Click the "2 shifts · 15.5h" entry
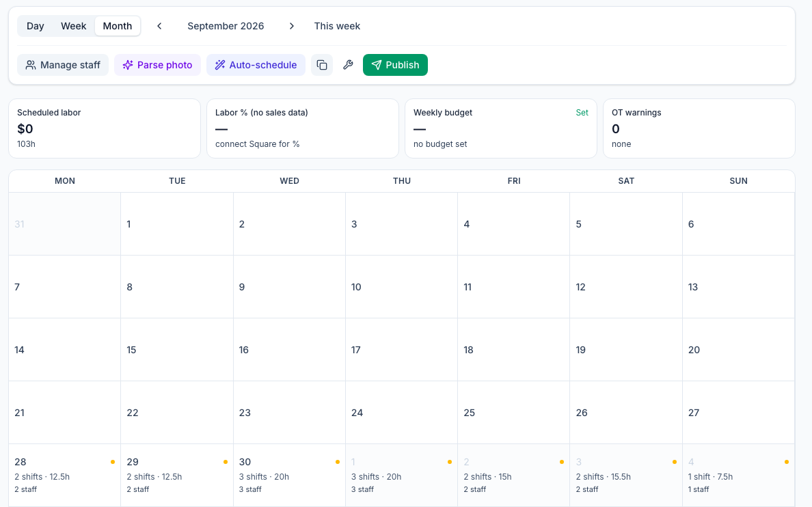 point(604,477)
